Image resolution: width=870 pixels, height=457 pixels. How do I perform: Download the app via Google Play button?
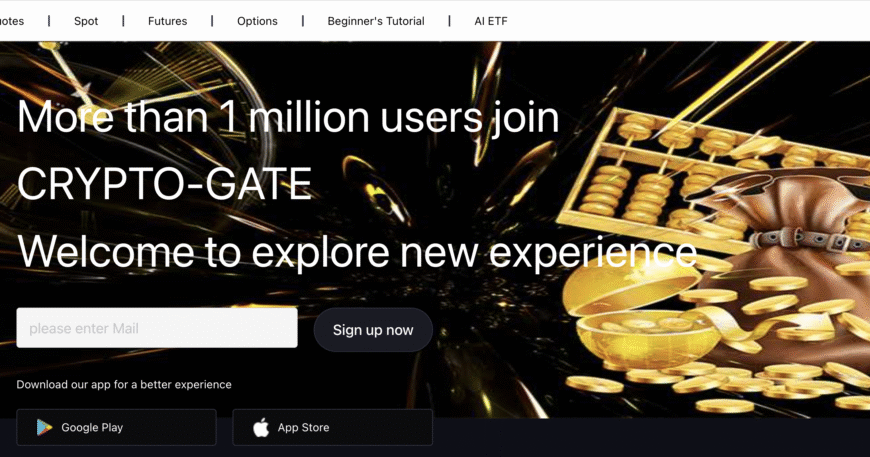coord(116,427)
